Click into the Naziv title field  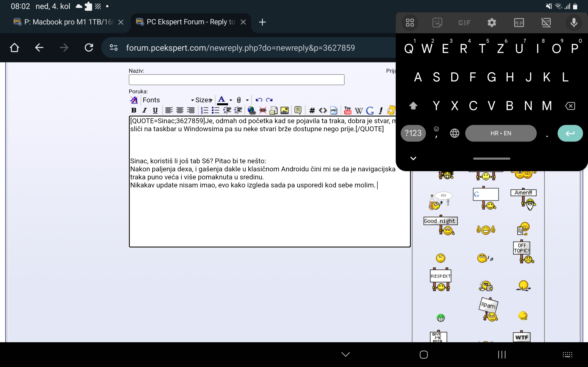pos(236,80)
